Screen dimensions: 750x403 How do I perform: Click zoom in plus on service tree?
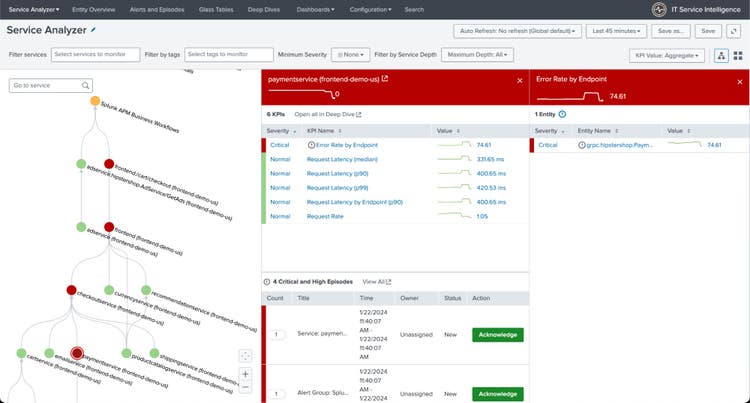point(246,374)
